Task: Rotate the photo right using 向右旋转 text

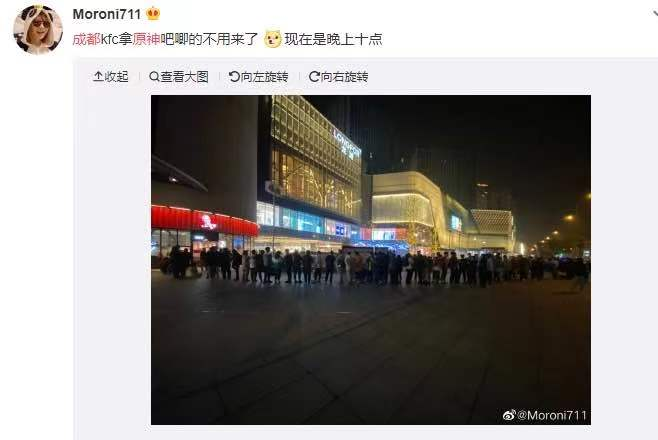Action: click(345, 76)
